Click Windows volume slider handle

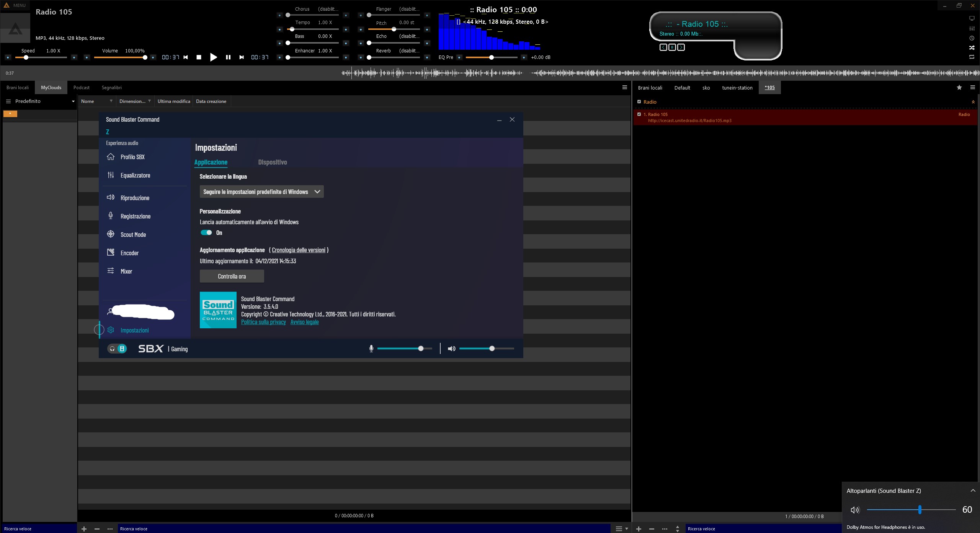[x=920, y=510]
